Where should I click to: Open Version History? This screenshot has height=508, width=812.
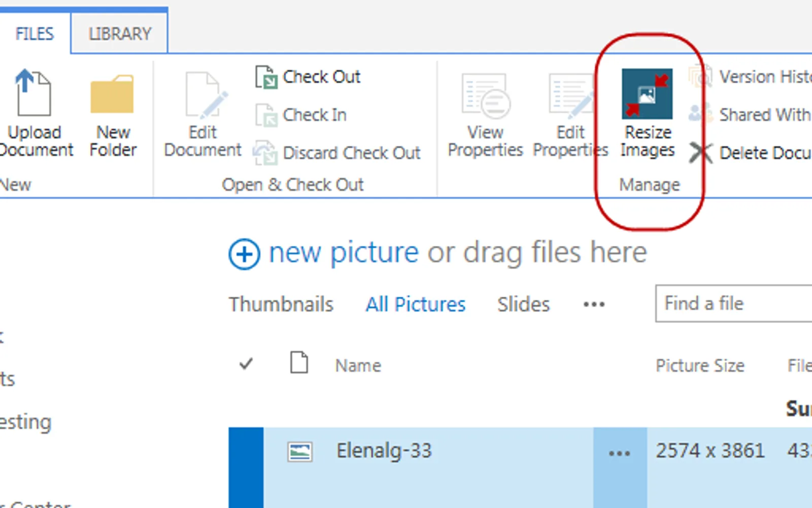click(x=750, y=77)
